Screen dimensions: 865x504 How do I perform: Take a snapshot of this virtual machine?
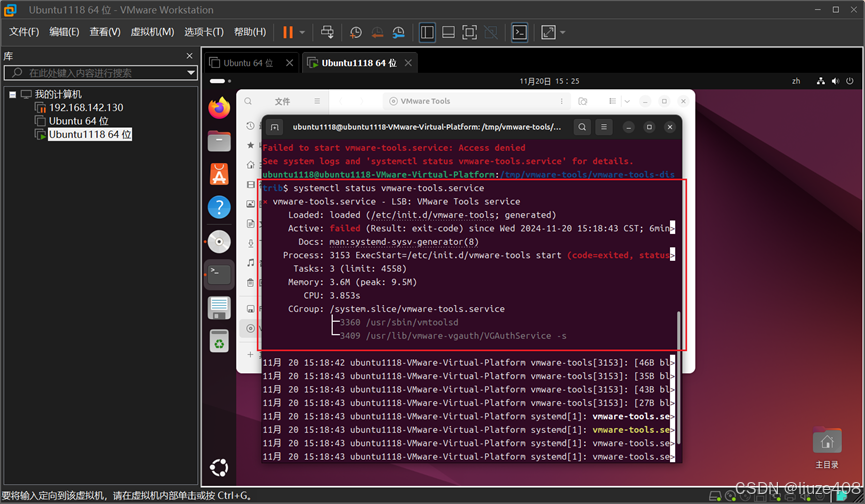point(356,33)
